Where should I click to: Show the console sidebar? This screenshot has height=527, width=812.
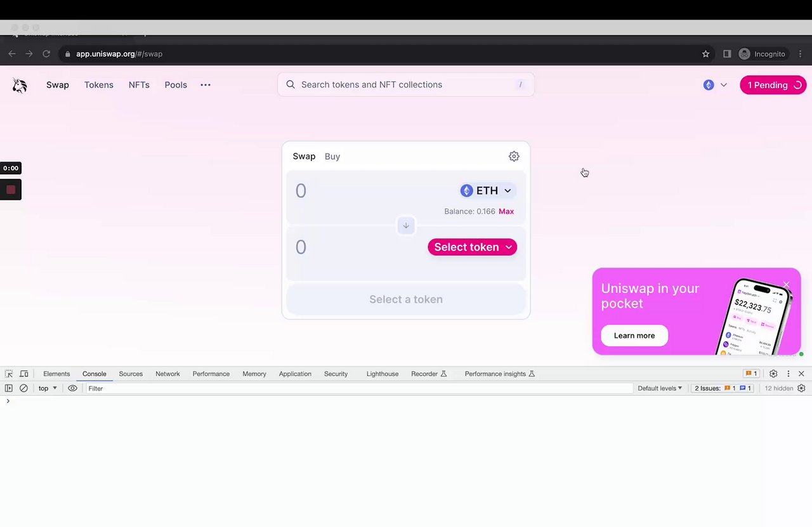(9, 388)
